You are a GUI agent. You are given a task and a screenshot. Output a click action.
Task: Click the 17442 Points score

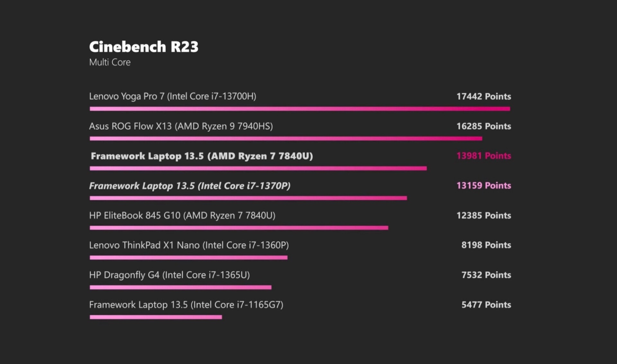484,96
